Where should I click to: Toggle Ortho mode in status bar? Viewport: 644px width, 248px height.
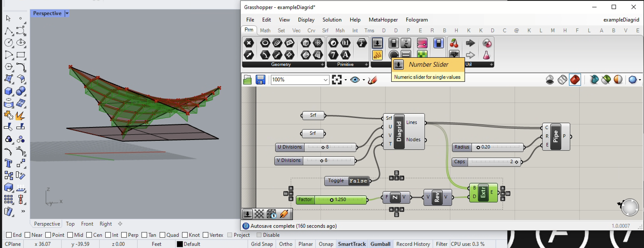click(286, 244)
